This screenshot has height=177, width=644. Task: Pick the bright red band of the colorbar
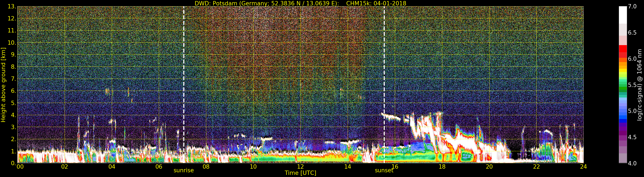coord(623,49)
